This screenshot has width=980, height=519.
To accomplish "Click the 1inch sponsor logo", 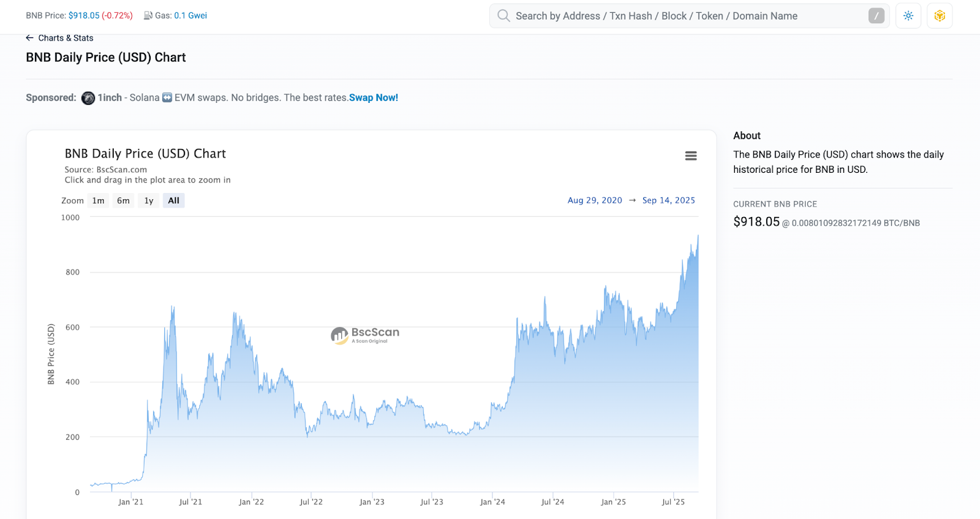I will click(88, 98).
